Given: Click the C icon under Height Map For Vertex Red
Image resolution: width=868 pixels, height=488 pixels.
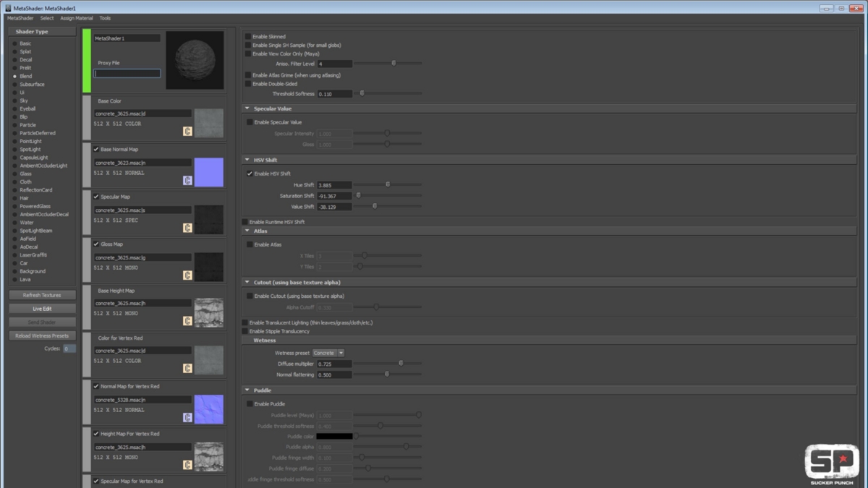Looking at the screenshot, I should (187, 465).
